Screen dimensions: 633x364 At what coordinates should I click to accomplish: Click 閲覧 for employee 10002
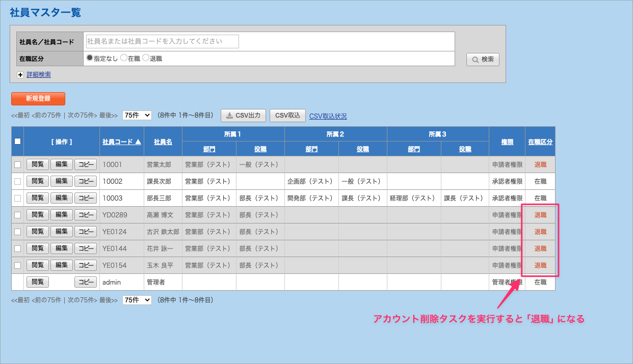(38, 181)
